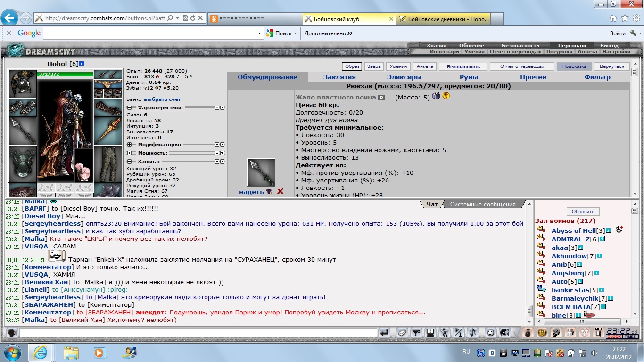This screenshot has width=644, height=362.
Task: Open Internet Explorer in the taskbar
Action: pos(40,352)
